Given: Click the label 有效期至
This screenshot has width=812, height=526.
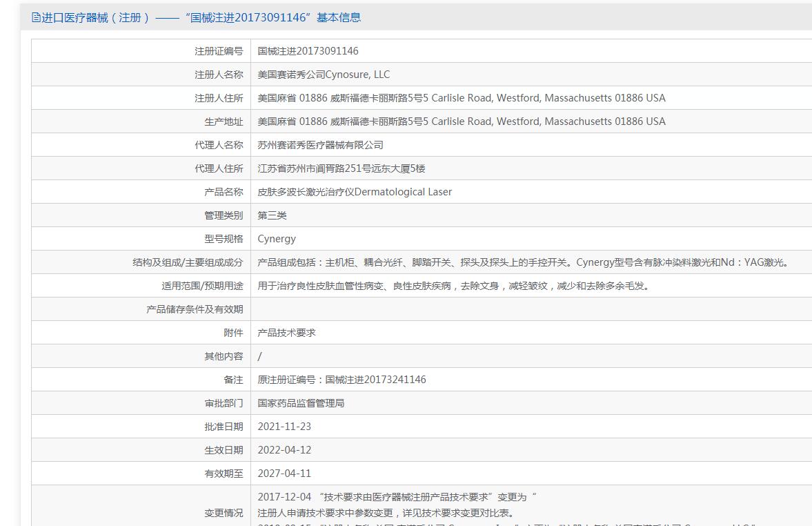Looking at the screenshot, I should click(224, 474).
